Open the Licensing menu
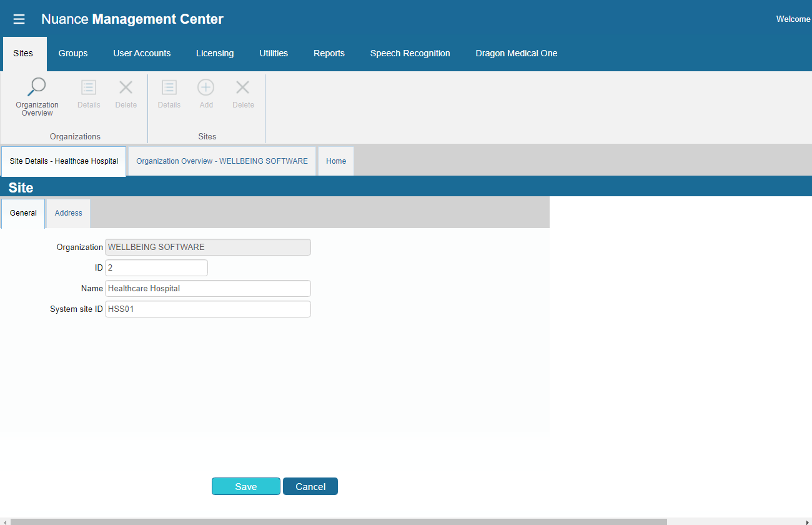 [x=215, y=53]
